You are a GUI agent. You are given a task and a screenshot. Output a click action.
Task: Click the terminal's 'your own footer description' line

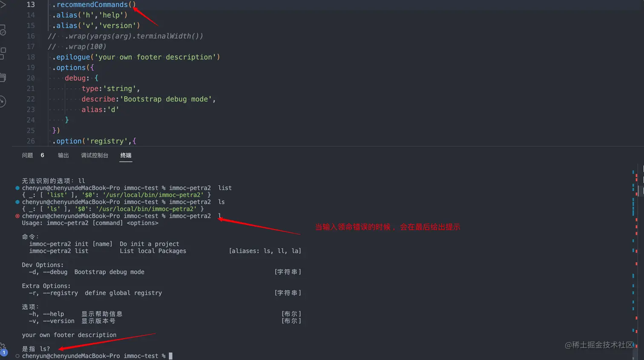69,335
